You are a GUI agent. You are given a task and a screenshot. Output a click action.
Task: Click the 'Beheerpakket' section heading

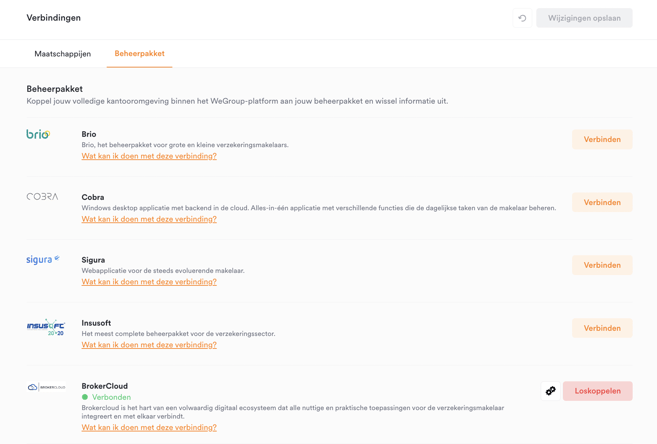[54, 89]
